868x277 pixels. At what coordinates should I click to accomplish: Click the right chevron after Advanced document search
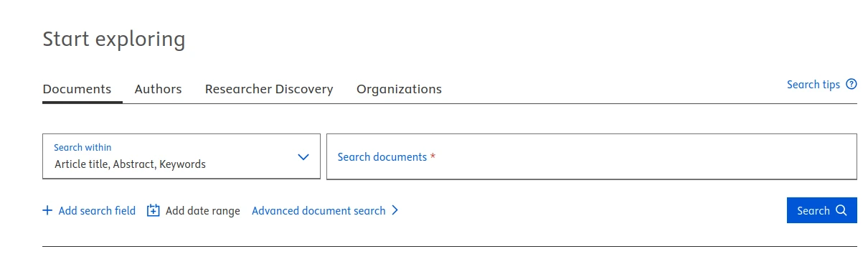point(395,210)
